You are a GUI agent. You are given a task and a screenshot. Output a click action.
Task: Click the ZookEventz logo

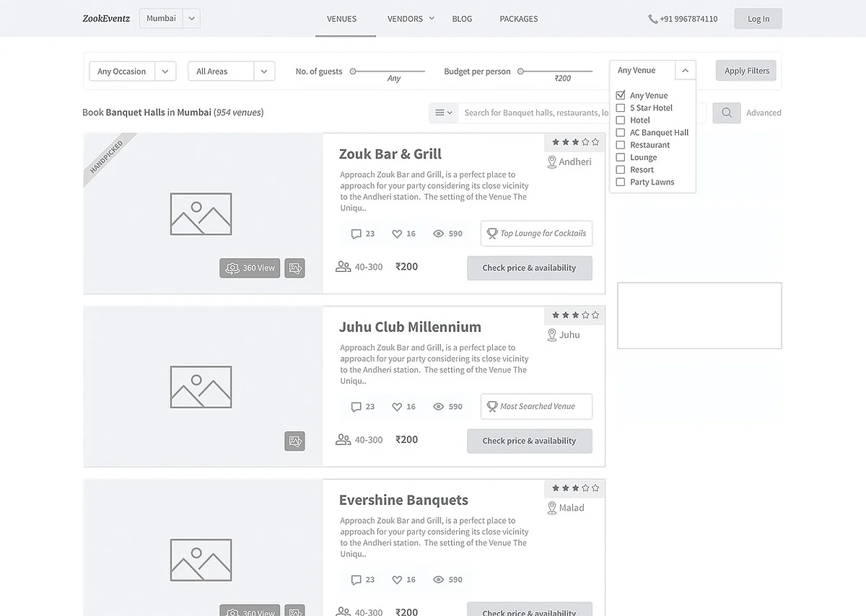(106, 19)
